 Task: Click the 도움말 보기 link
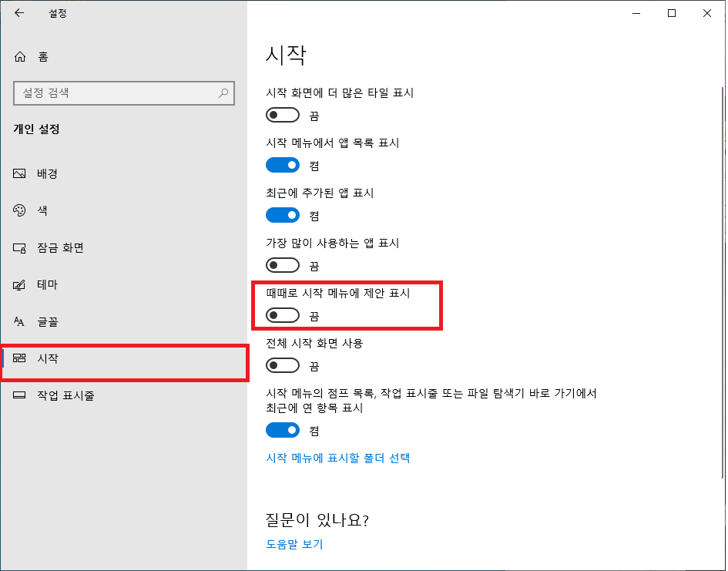click(x=294, y=544)
